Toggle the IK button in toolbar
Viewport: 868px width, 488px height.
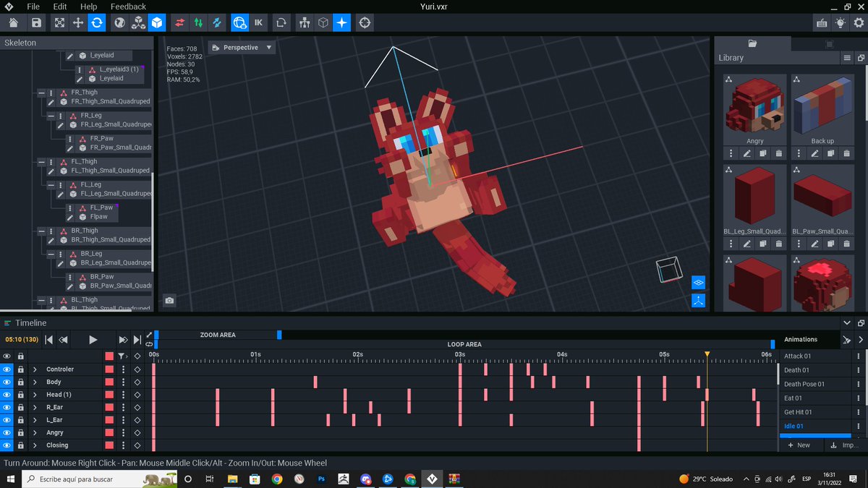coord(258,22)
